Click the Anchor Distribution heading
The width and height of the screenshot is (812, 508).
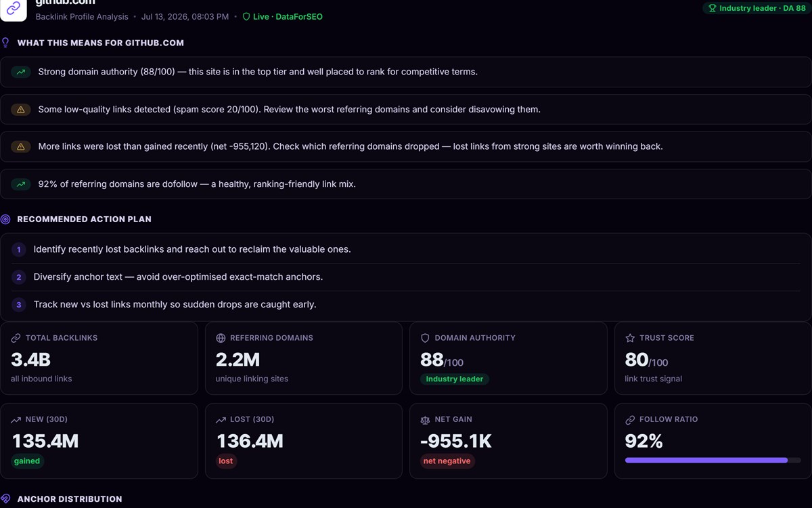pos(70,499)
